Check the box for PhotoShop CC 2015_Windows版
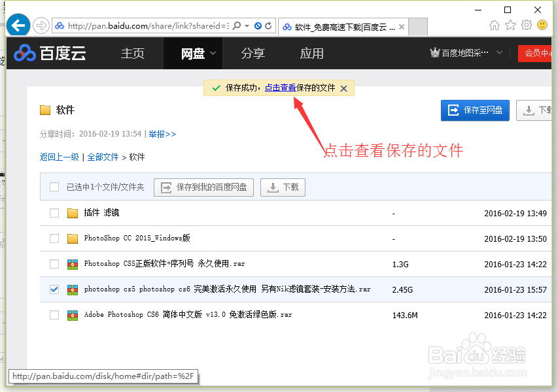This screenshot has height=392, width=558. pos(54,238)
